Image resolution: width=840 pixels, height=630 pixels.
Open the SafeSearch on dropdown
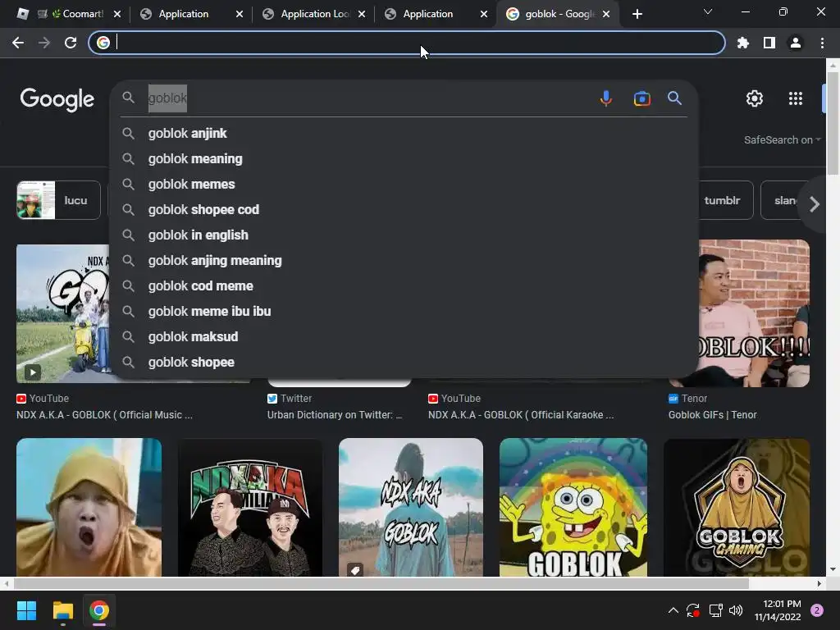pyautogui.click(x=782, y=139)
